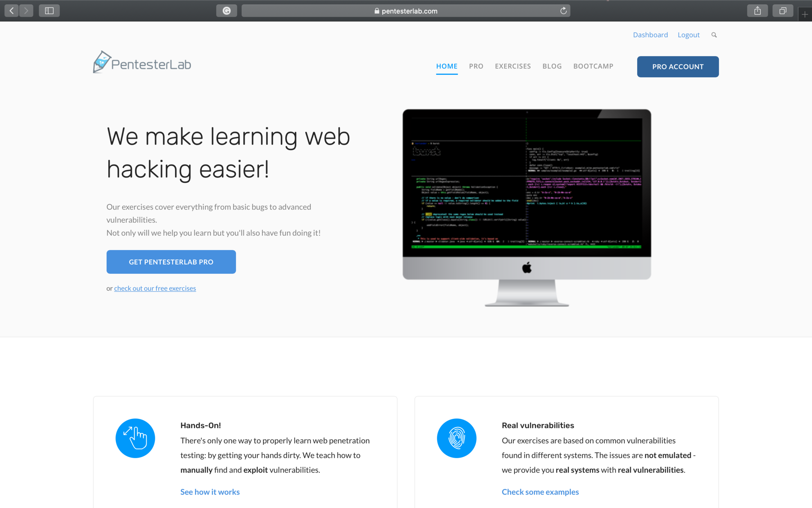Click the Grammarly extension icon

[226, 11]
